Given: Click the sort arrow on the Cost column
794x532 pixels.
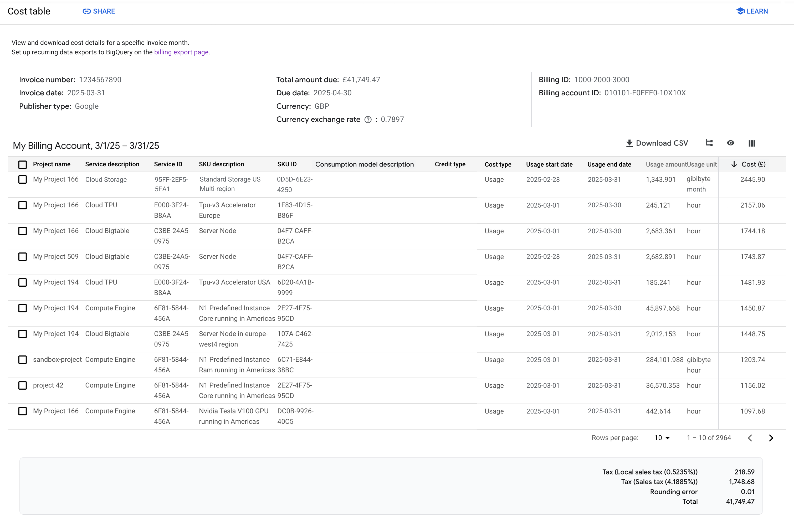Looking at the screenshot, I should tap(734, 164).
